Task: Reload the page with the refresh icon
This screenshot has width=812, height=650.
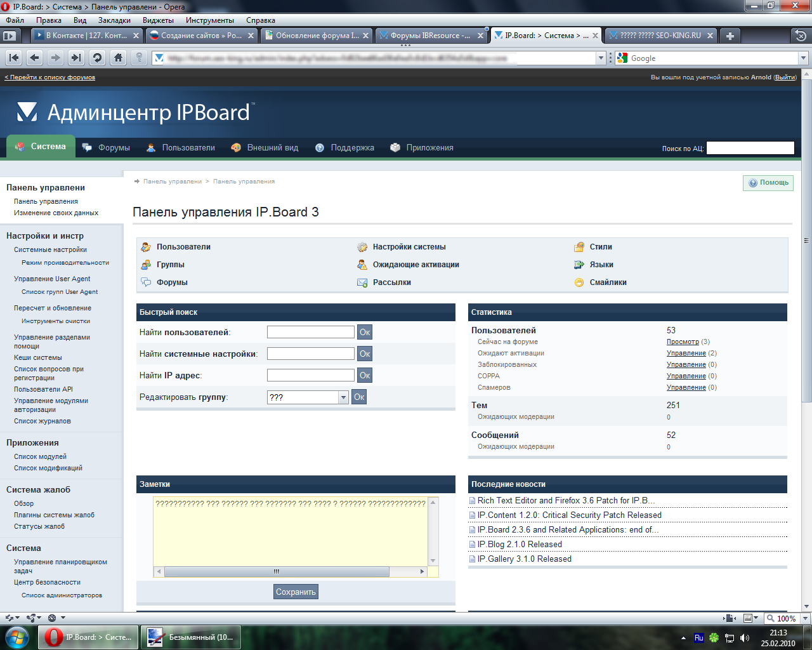Action: 97,58
